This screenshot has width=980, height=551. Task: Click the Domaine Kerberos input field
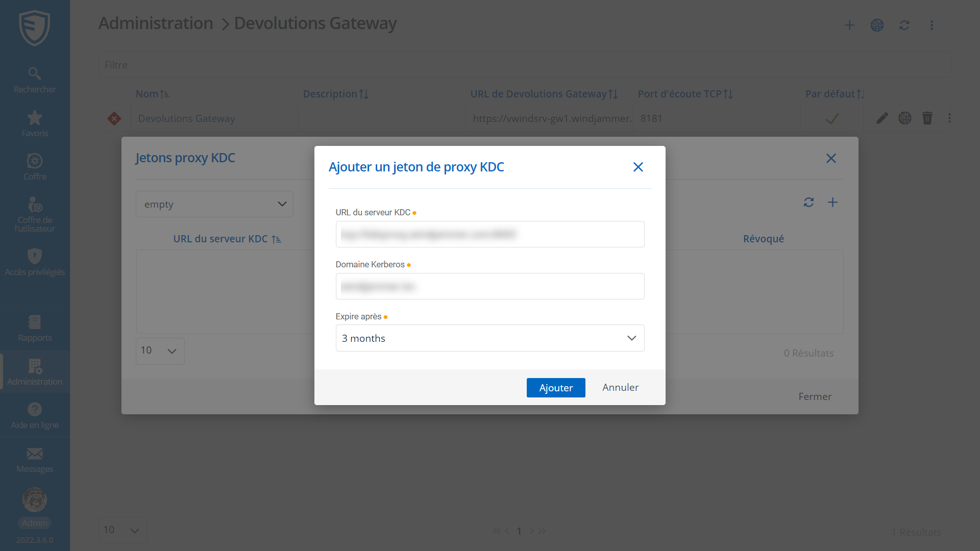[489, 286]
